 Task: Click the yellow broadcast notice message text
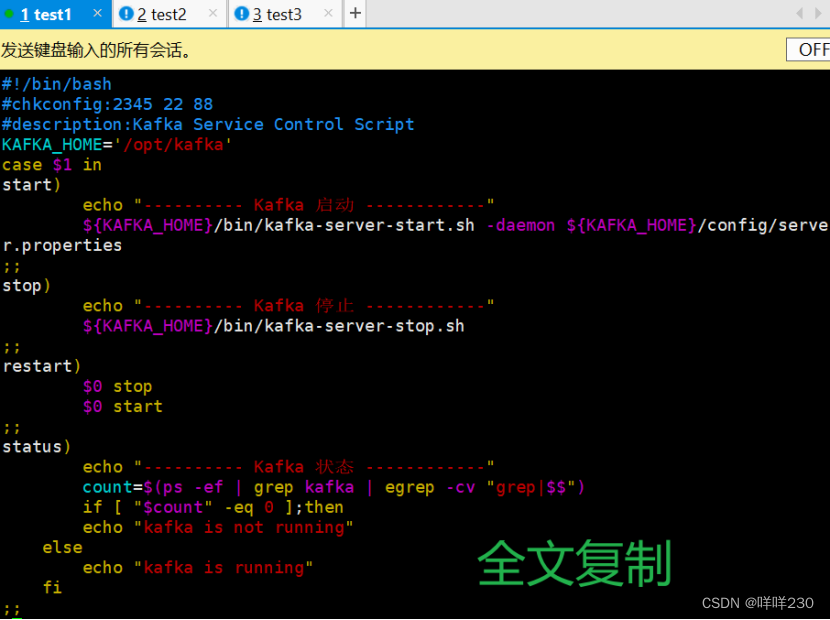click(x=96, y=50)
